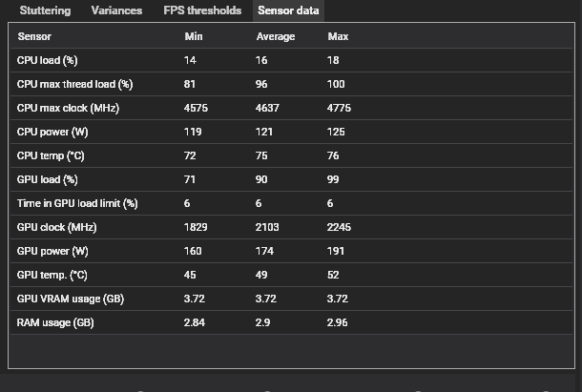
Task: Sort by the Min column header
Action: [x=194, y=36]
